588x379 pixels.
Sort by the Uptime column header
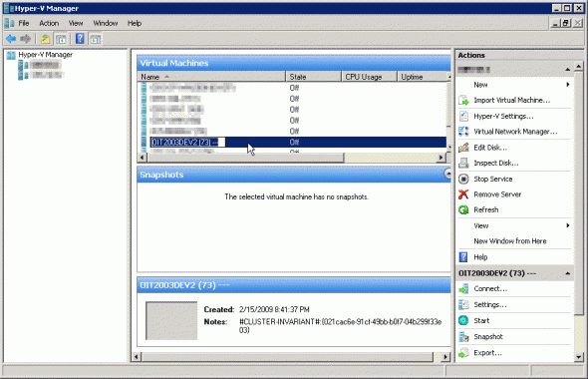click(x=422, y=77)
